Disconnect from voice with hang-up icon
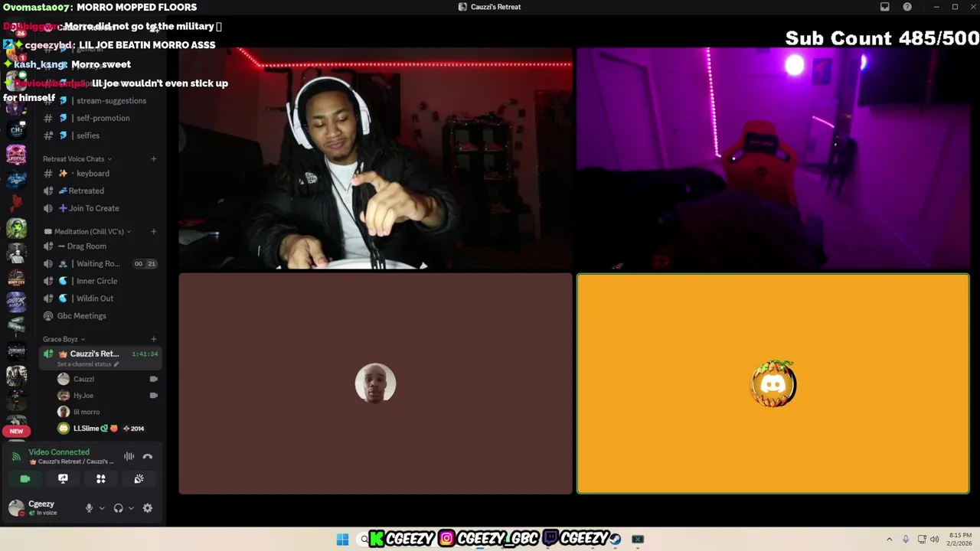The image size is (980, 551). pos(148,457)
